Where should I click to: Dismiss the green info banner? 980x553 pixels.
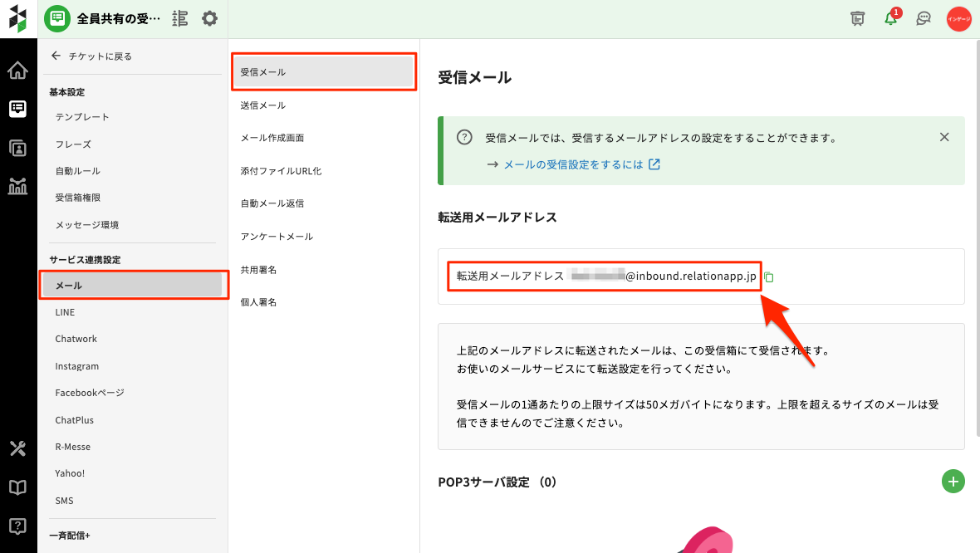click(943, 137)
